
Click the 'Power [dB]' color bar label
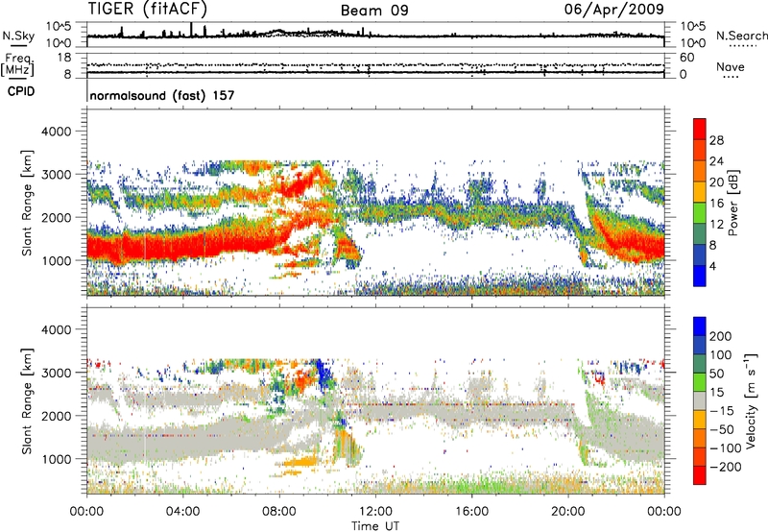click(x=732, y=203)
